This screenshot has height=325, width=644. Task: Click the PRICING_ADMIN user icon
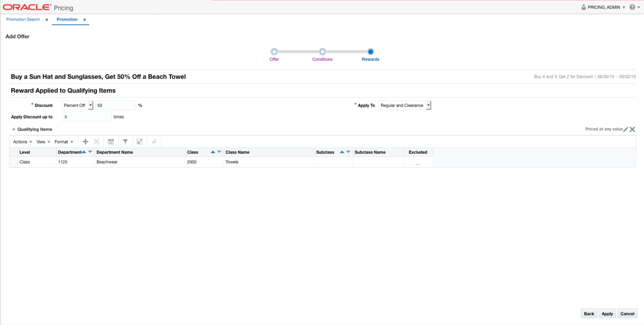coord(584,7)
